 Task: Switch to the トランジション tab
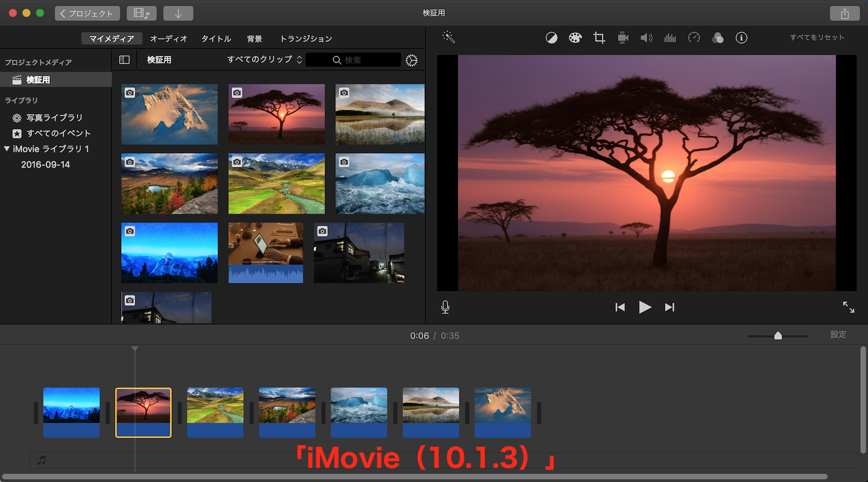305,39
